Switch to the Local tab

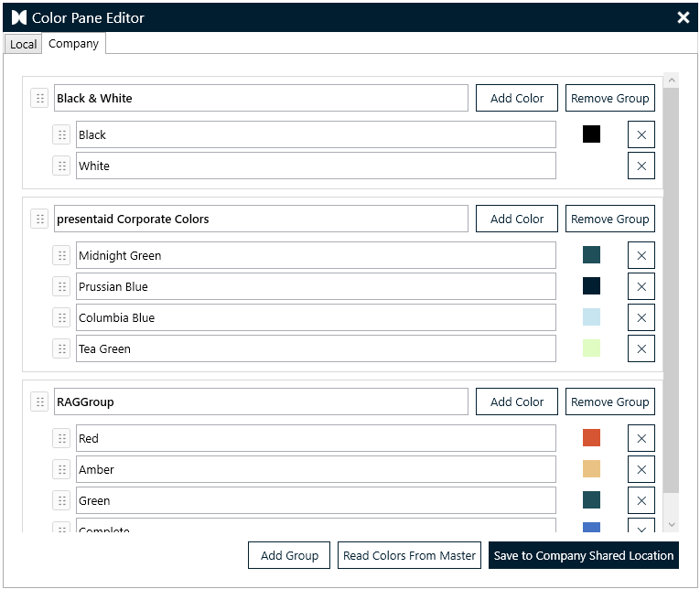click(23, 44)
